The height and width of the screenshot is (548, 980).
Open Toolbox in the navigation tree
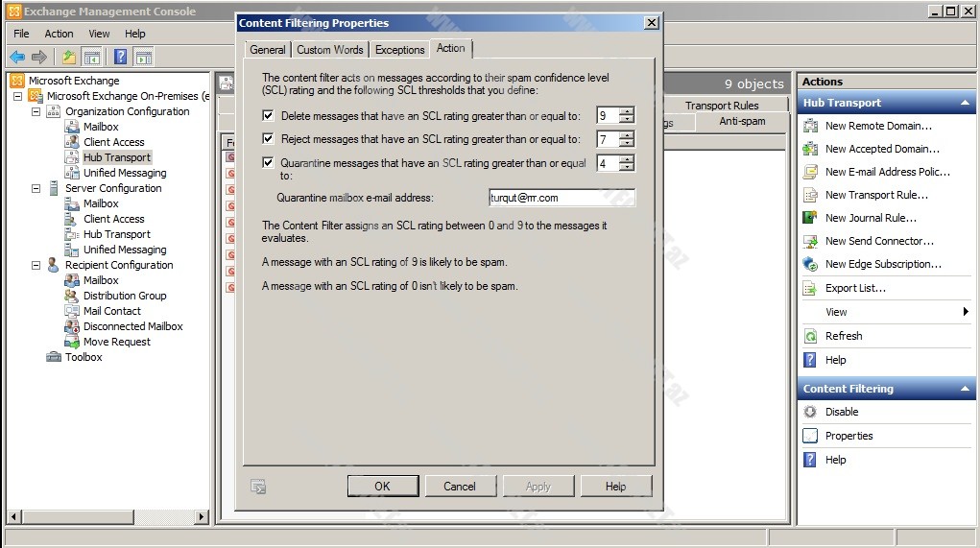point(84,357)
